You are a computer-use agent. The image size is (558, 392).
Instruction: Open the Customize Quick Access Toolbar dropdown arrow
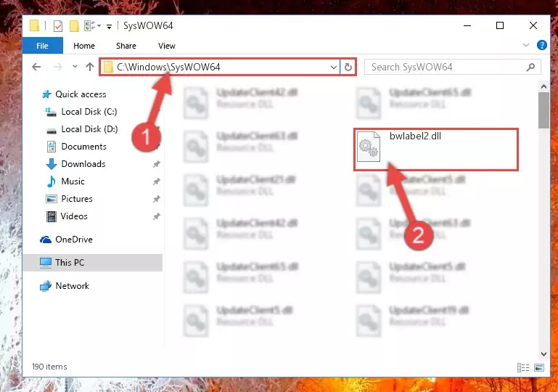coord(110,26)
